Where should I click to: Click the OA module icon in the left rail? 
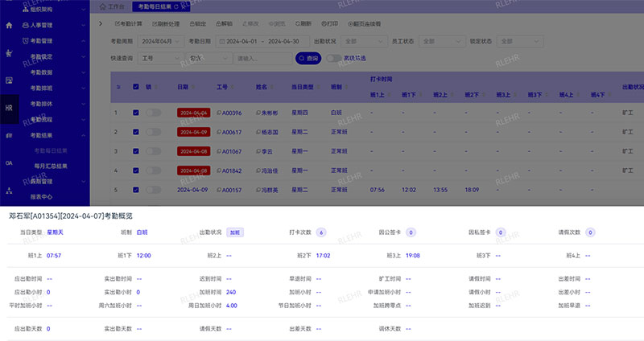click(x=9, y=163)
